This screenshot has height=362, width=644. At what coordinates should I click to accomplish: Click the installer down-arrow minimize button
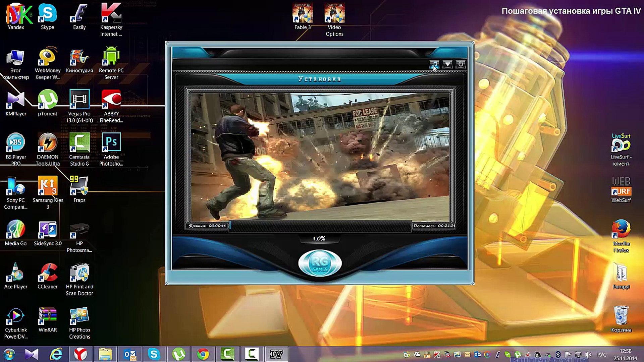coord(447,64)
